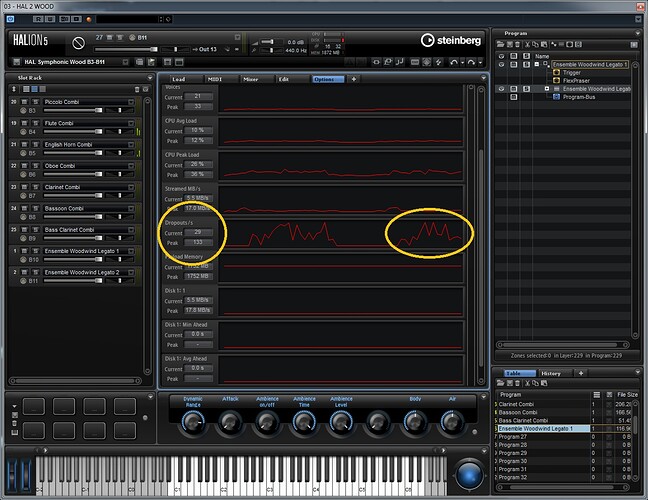Mute the English Horn Combi slot

pos(25,145)
